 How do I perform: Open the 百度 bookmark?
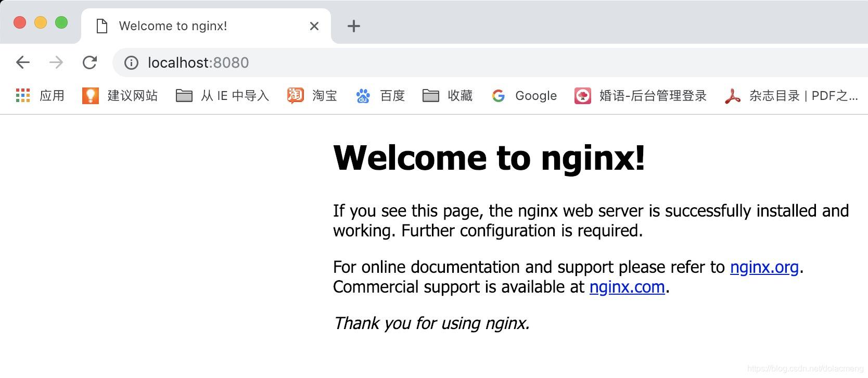coord(380,96)
